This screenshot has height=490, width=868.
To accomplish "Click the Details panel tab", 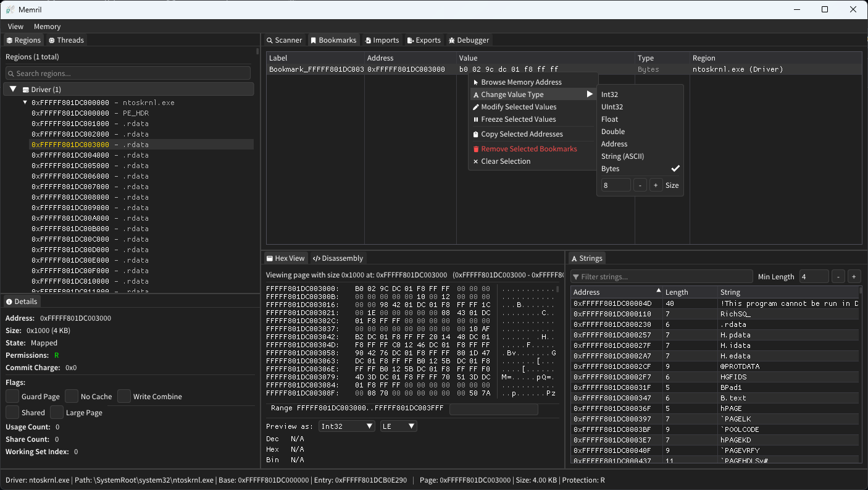I will [22, 302].
